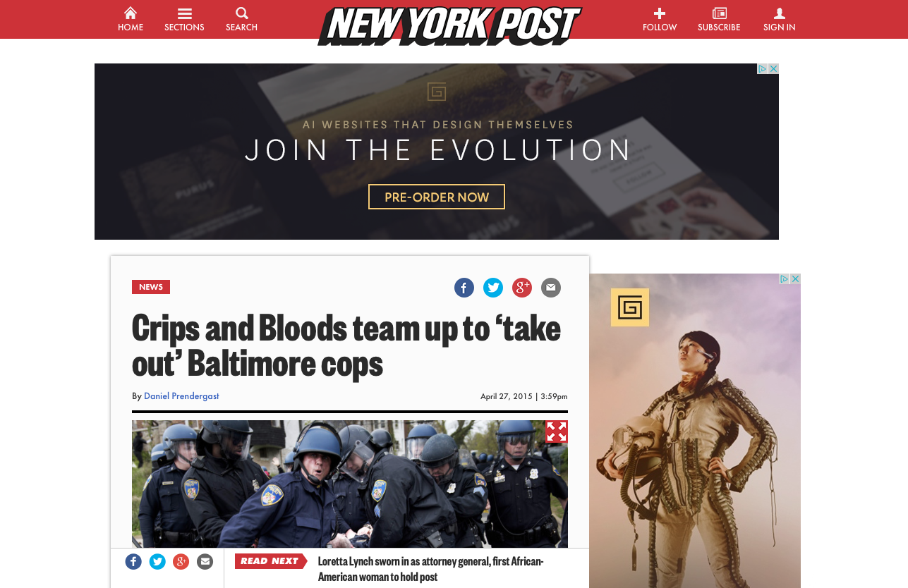The width and height of the screenshot is (908, 588).
Task: Click the Pre-Order Now ad button
Action: click(x=437, y=197)
